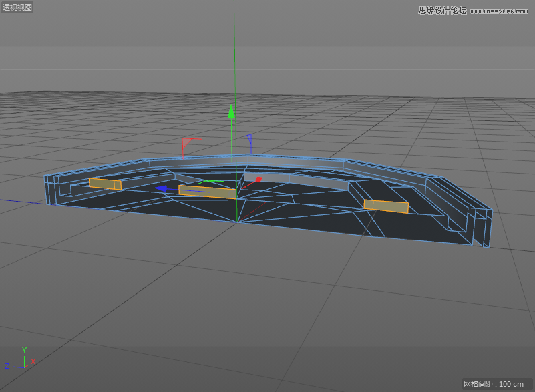Image resolution: width=535 pixels, height=392 pixels.
Task: Click the green rotation arc handle
Action: [x=210, y=182]
